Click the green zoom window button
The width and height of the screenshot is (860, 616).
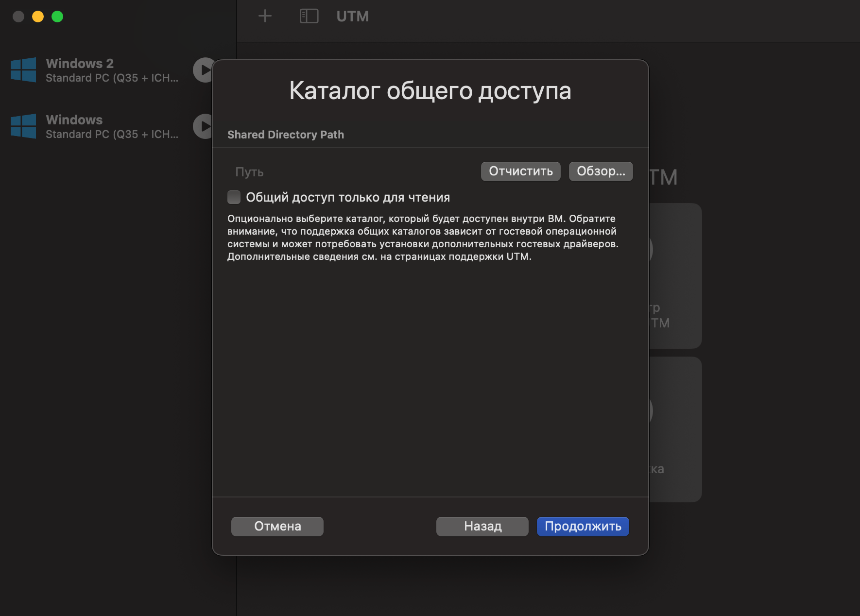coord(57,17)
